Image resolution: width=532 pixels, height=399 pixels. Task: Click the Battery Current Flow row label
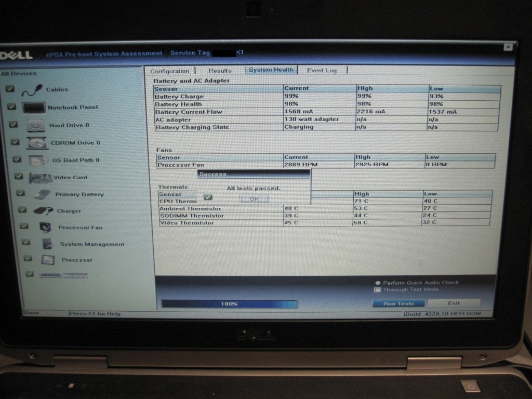click(188, 112)
